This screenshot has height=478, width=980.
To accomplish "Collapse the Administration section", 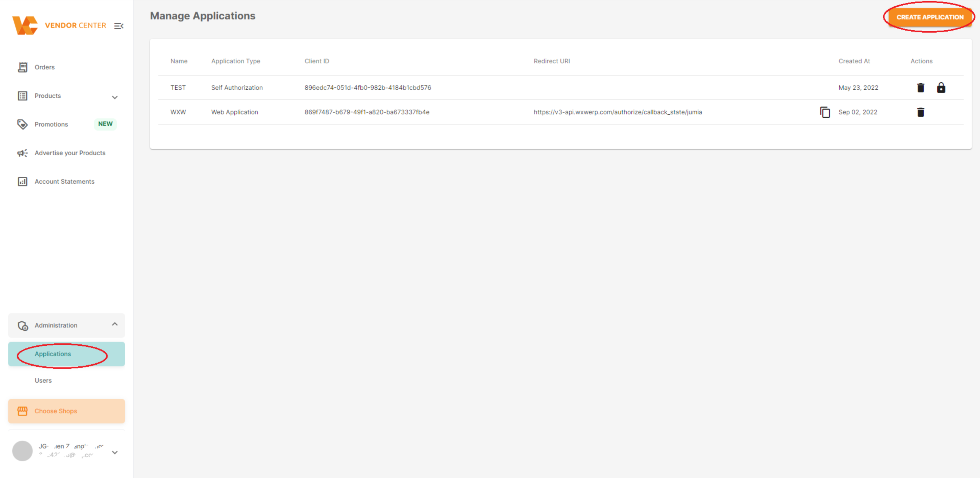I will click(115, 324).
